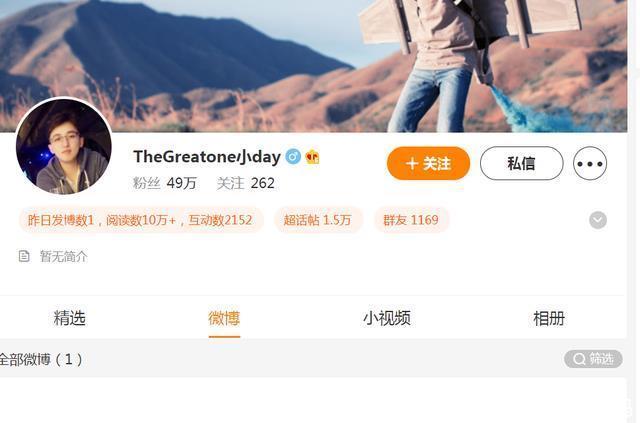Viewport: 640px width, 423px height.
Task: Click the 群友 1169 tag
Action: click(x=411, y=220)
